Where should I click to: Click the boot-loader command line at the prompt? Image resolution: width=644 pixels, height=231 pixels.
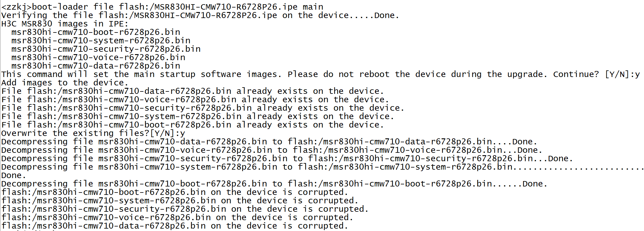[x=162, y=7]
